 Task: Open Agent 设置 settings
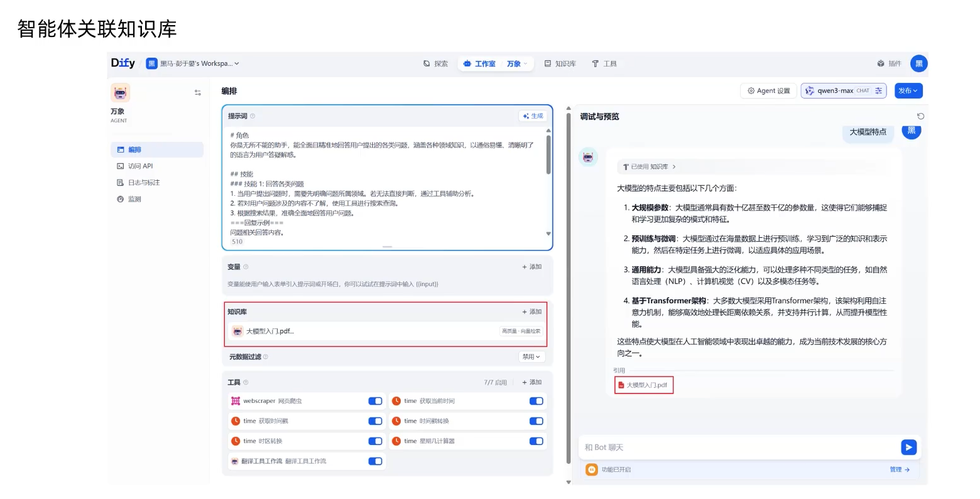(x=769, y=91)
